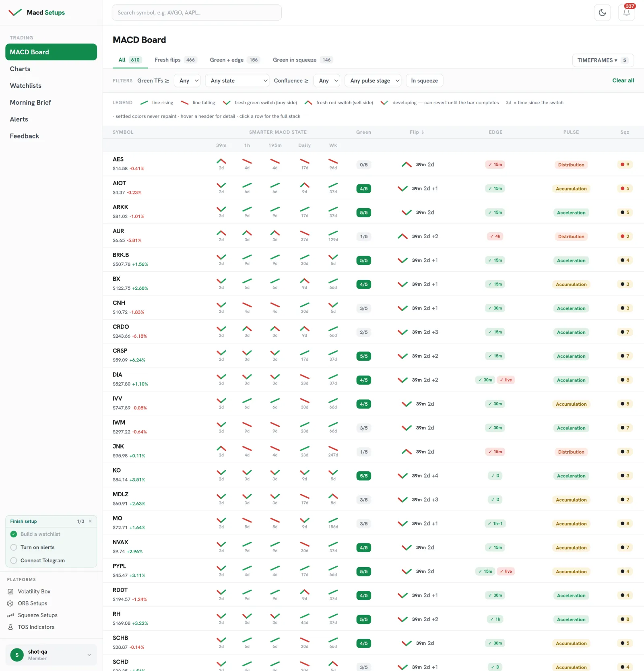The height and width of the screenshot is (671, 644).
Task: Open Volatility Box platform icon
Action: [10, 591]
